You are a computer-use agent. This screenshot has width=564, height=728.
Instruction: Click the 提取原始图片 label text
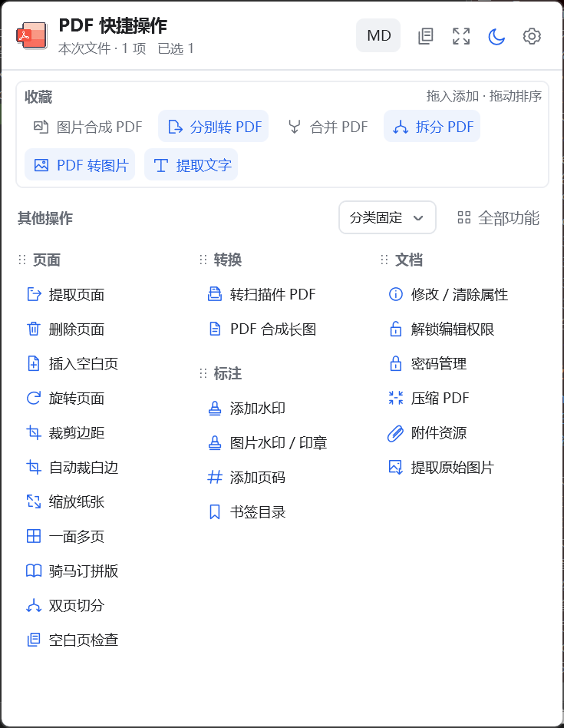[452, 468]
